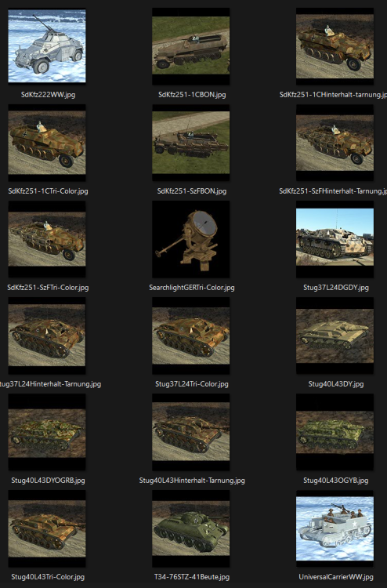Click the file name SdKfz251-SzFTri-Color.jpg
387x588 pixels.
click(48, 288)
